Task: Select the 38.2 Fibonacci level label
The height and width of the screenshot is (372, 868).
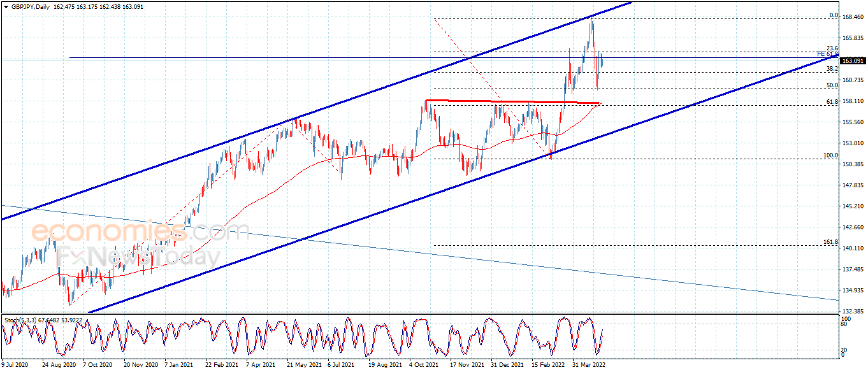Action: pyautogui.click(x=832, y=69)
